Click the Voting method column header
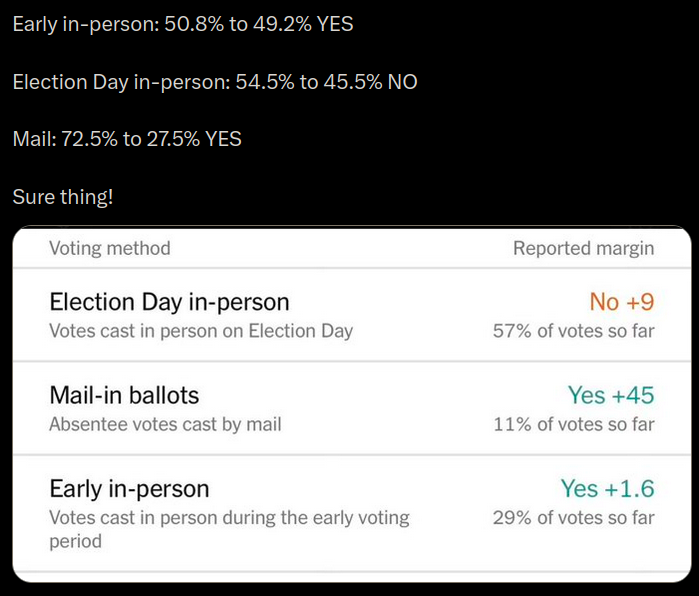 (x=110, y=248)
